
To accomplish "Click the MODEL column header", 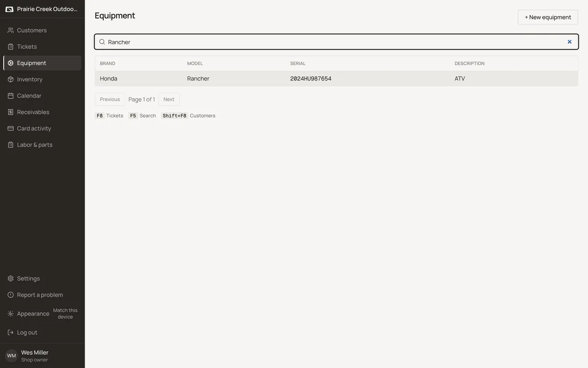I will point(195,63).
